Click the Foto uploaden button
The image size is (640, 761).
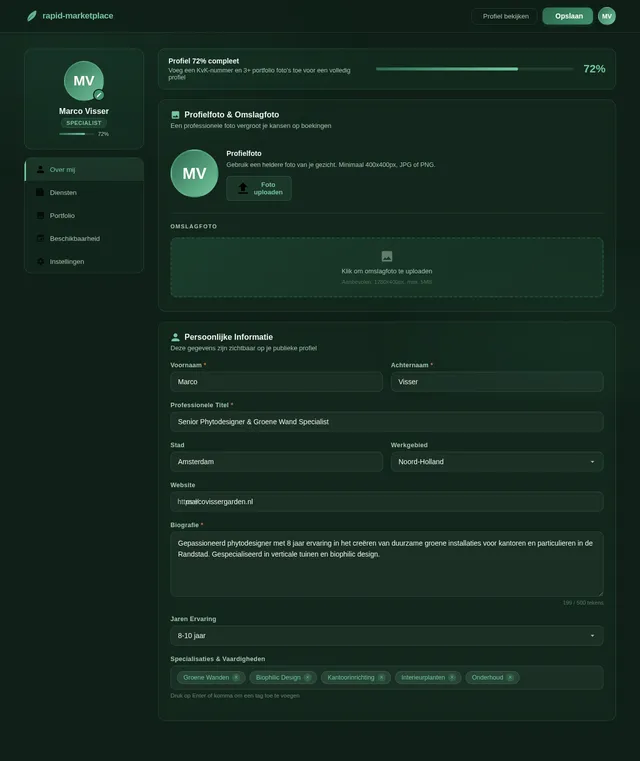[259, 188]
